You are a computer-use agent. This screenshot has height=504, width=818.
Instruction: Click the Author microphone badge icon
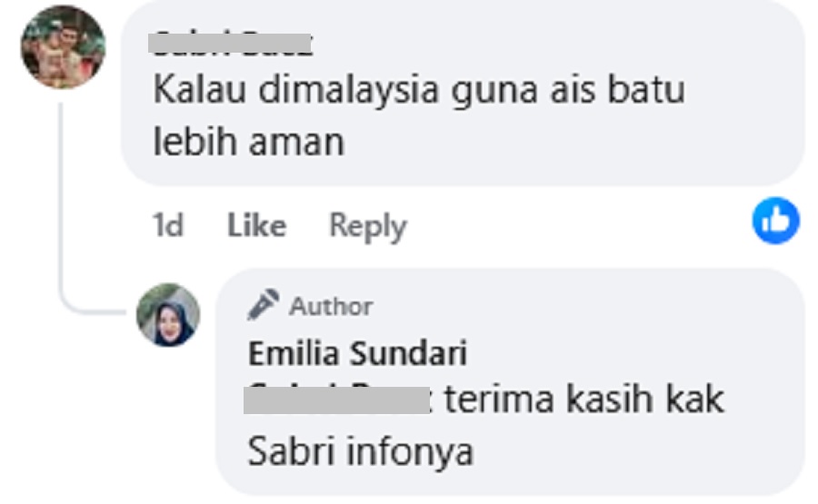263,304
